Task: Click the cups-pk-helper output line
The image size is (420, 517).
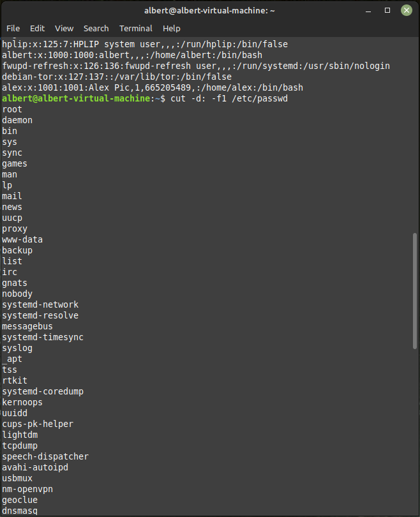Action: click(38, 424)
